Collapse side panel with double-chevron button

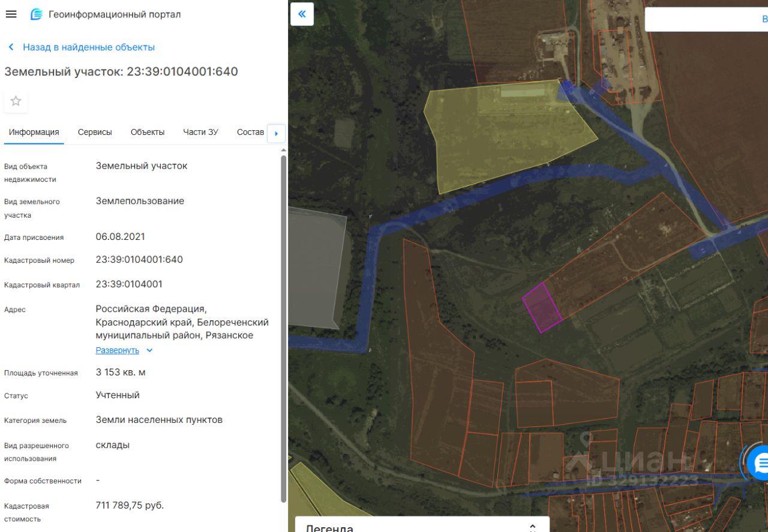[x=302, y=14]
